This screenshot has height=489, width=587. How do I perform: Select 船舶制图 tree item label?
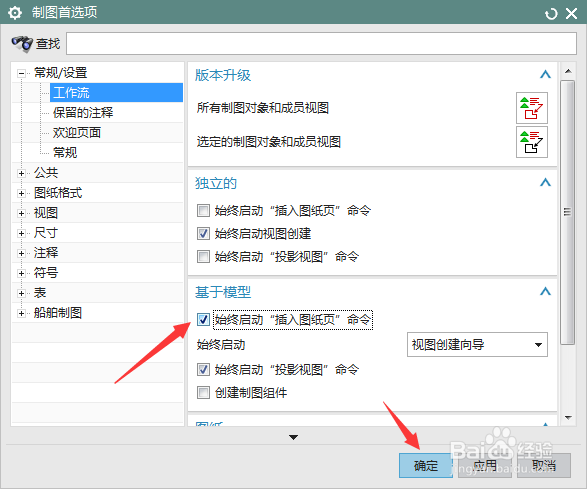pos(58,313)
